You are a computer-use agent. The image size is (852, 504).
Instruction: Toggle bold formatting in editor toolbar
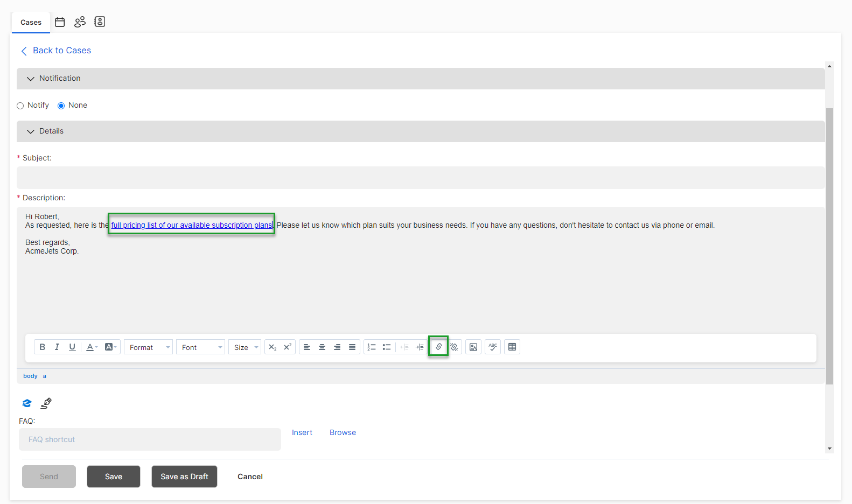42,347
